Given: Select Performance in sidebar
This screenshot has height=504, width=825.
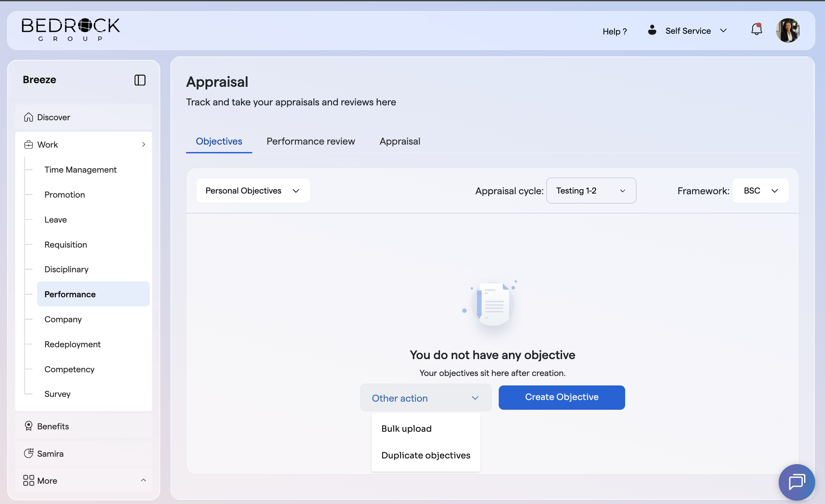Looking at the screenshot, I should coord(93,294).
